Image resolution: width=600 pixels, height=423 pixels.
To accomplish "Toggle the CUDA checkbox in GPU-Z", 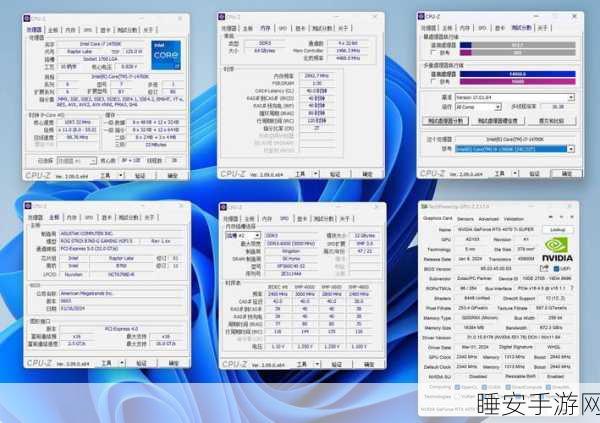I will coord(484,387).
